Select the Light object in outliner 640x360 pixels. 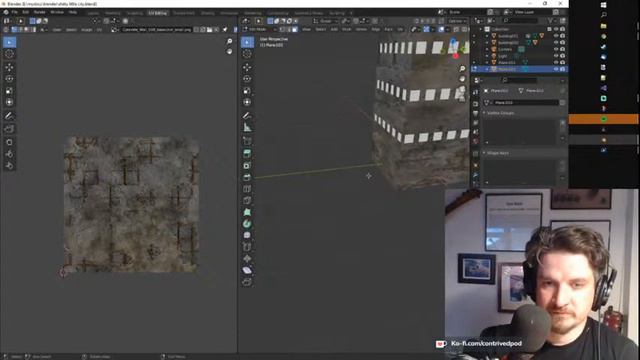(x=502, y=56)
